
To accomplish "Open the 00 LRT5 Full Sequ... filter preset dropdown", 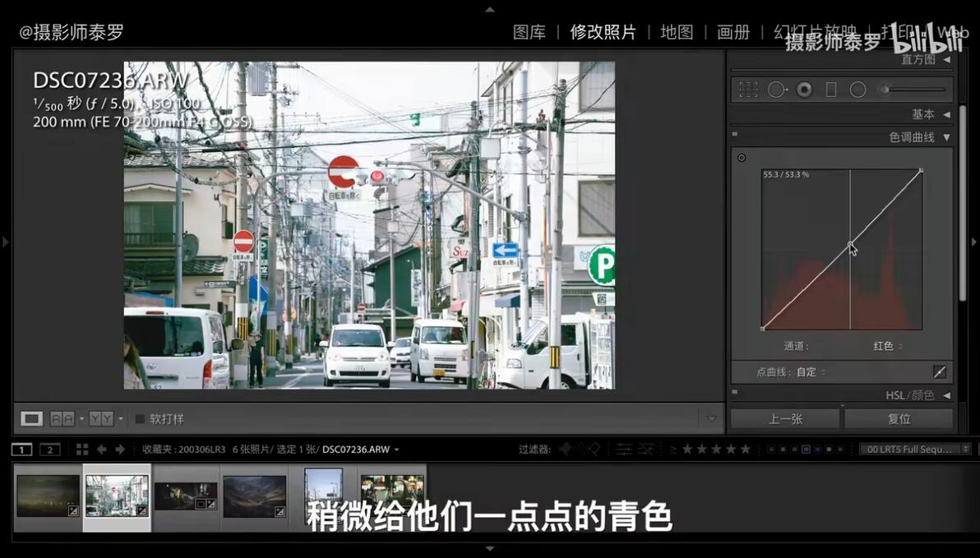I will (x=916, y=450).
